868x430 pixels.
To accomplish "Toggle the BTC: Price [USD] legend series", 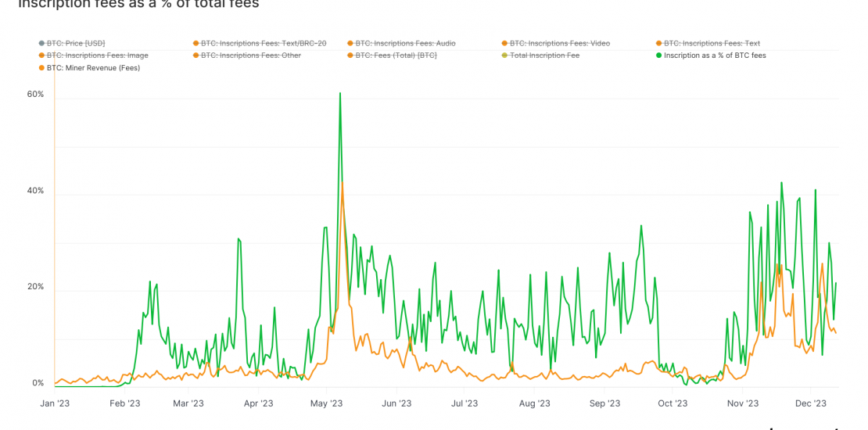I will tap(76, 44).
